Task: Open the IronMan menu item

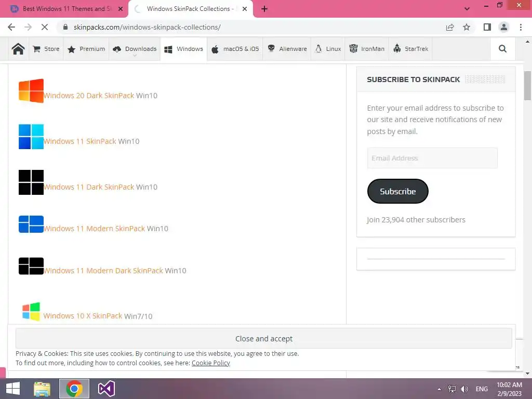Action: (x=367, y=49)
